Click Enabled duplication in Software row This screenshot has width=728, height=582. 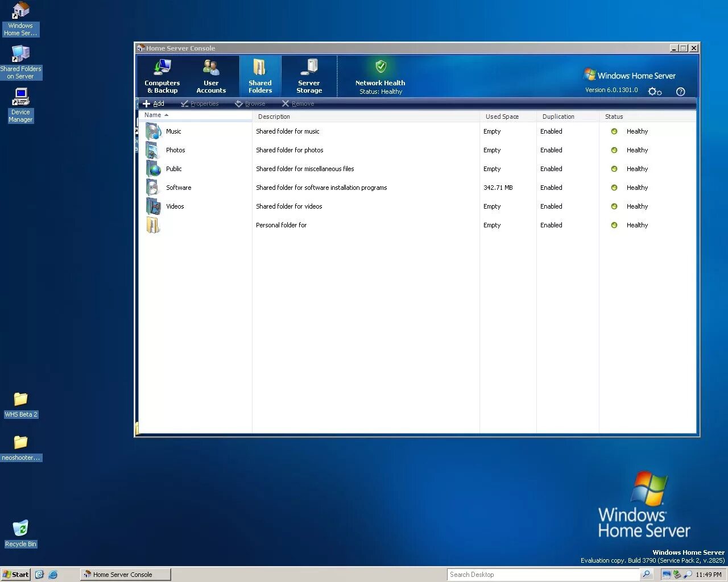point(551,188)
